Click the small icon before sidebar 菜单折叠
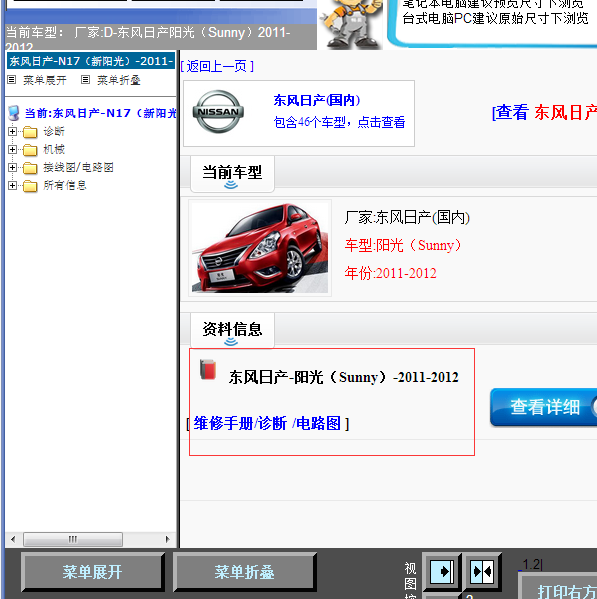The image size is (597, 599). [x=86, y=80]
